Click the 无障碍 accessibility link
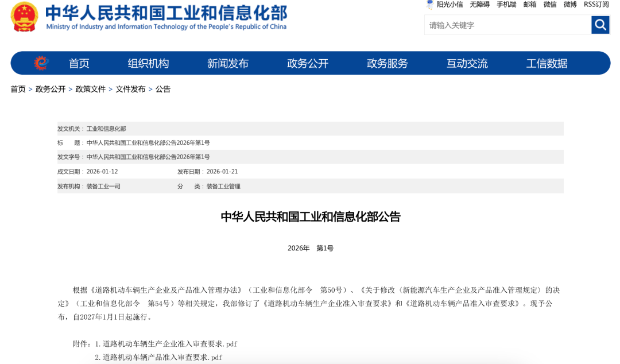This screenshot has width=620, height=364. pos(479,5)
